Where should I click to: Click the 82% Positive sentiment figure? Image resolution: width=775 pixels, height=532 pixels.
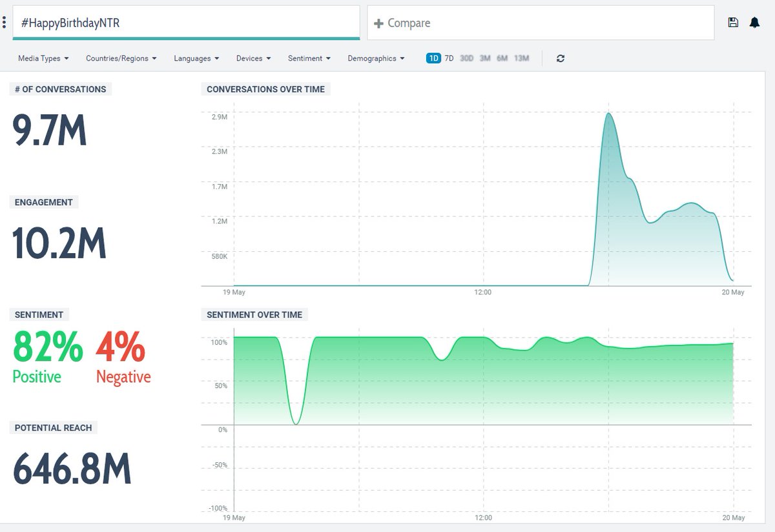(48, 347)
